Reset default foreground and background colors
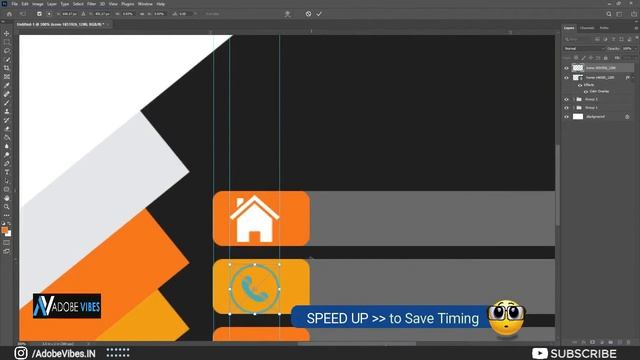Screen dimensions: 640x360 click(3, 224)
